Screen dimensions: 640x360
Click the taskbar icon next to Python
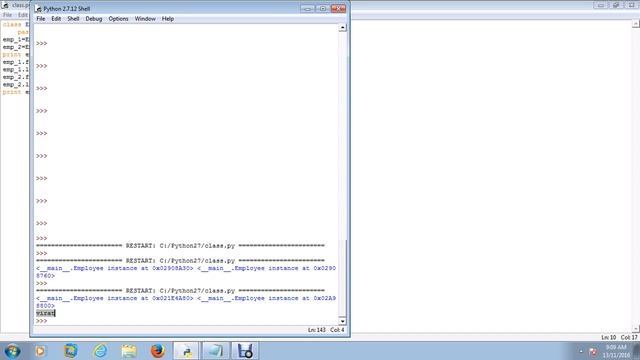(x=216, y=351)
